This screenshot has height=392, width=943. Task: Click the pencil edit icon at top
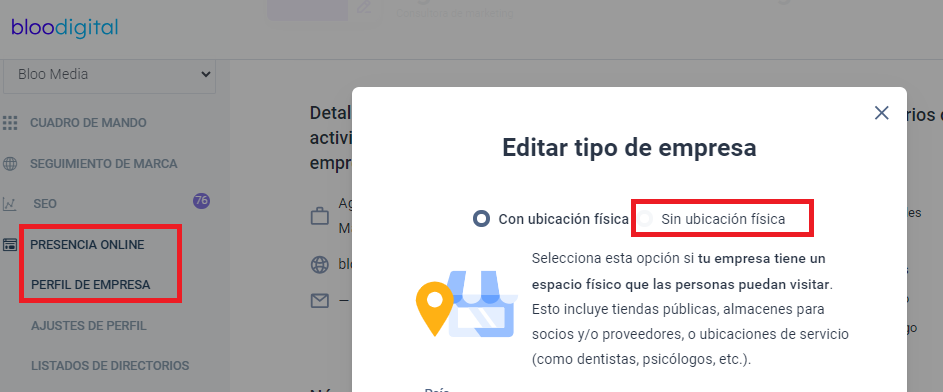click(364, 8)
